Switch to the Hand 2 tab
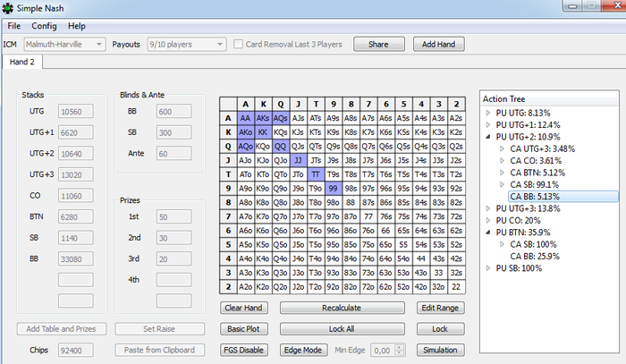The width and height of the screenshot is (626, 364). click(x=22, y=62)
